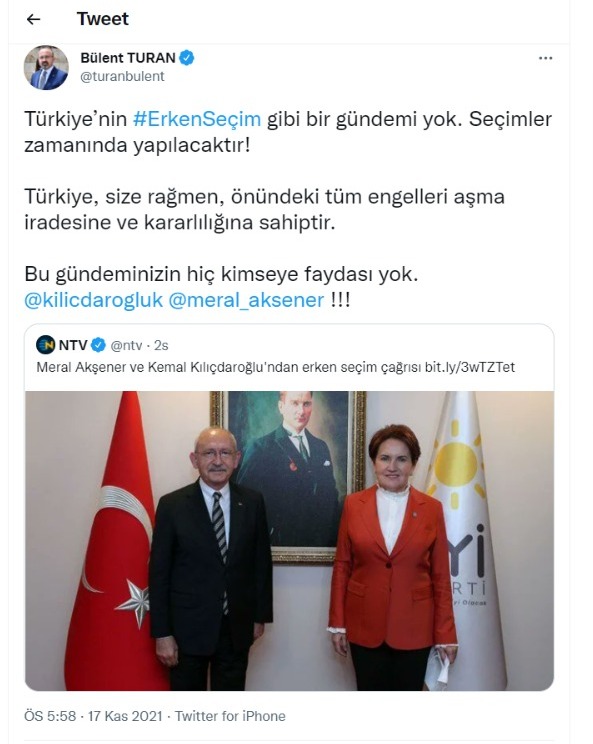This screenshot has width=593, height=744.
Task: Click the NTV logo avatar in quoted tweet
Action: pyautogui.click(x=46, y=345)
